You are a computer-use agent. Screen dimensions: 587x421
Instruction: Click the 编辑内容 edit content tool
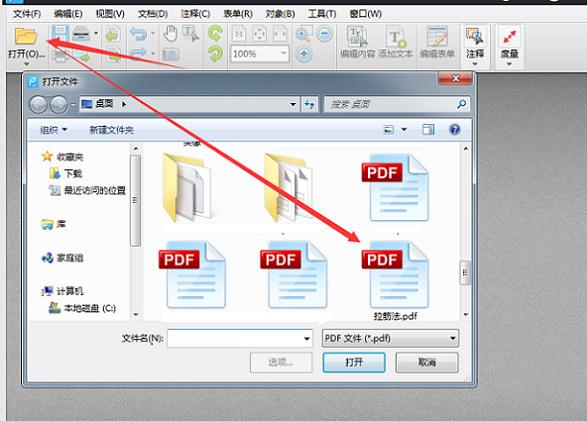(x=357, y=42)
